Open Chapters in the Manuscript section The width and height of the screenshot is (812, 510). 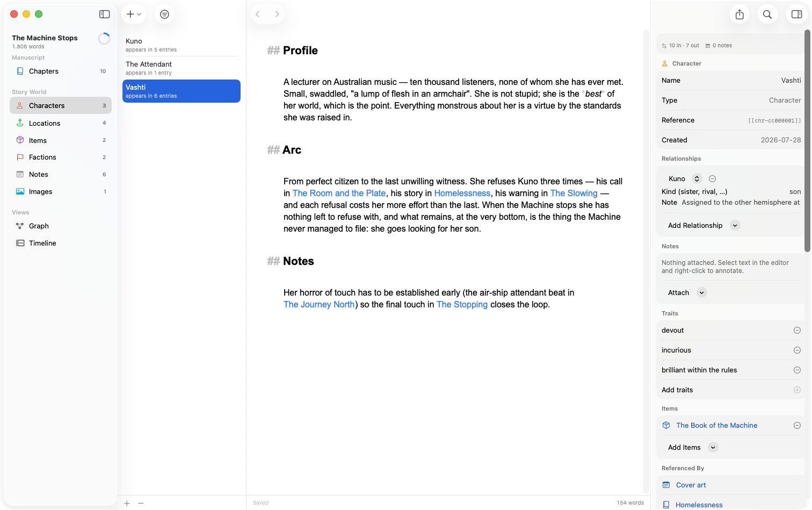[61, 71]
